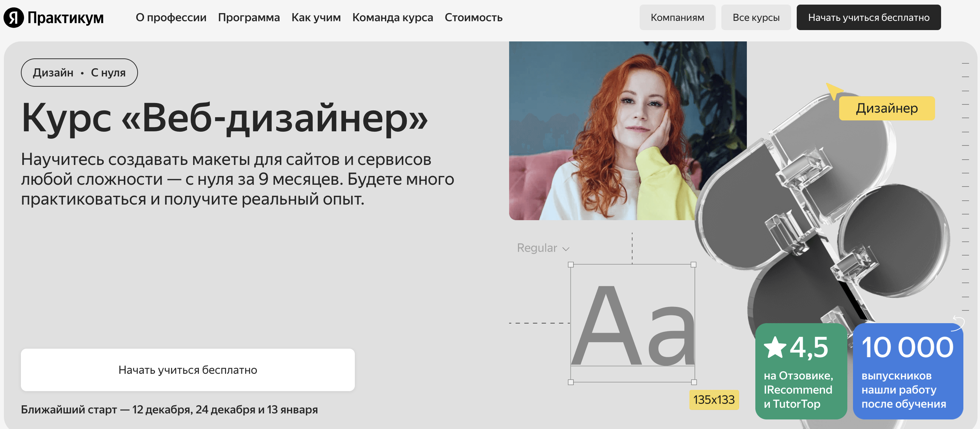Click the Дизайн category tag
The height and width of the screenshot is (429, 980).
coord(53,72)
